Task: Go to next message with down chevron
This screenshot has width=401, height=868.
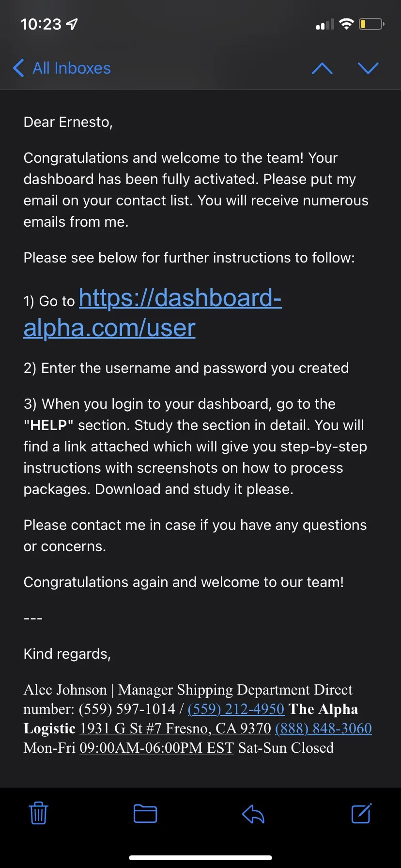Action: [x=368, y=68]
